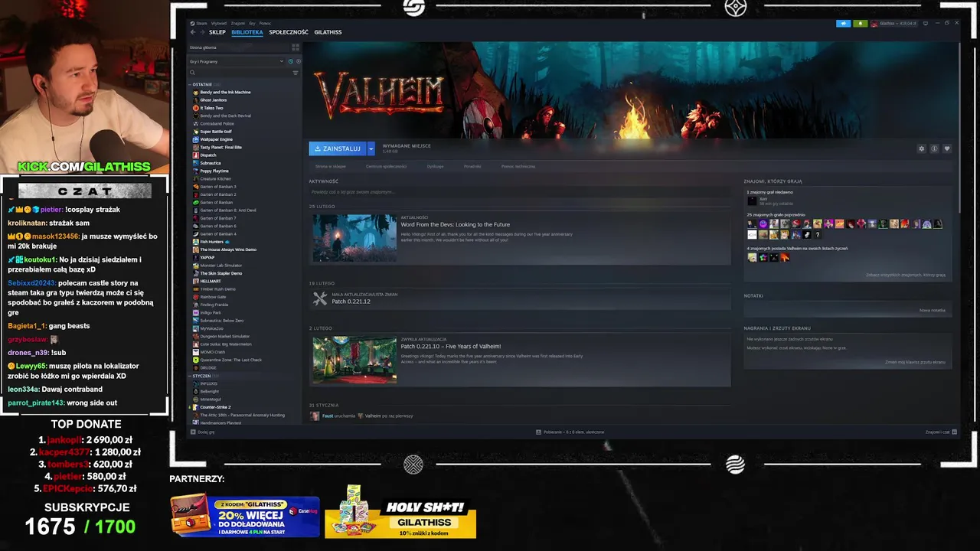Open the Pomoc menu
This screenshot has width=980, height=551.
click(265, 24)
